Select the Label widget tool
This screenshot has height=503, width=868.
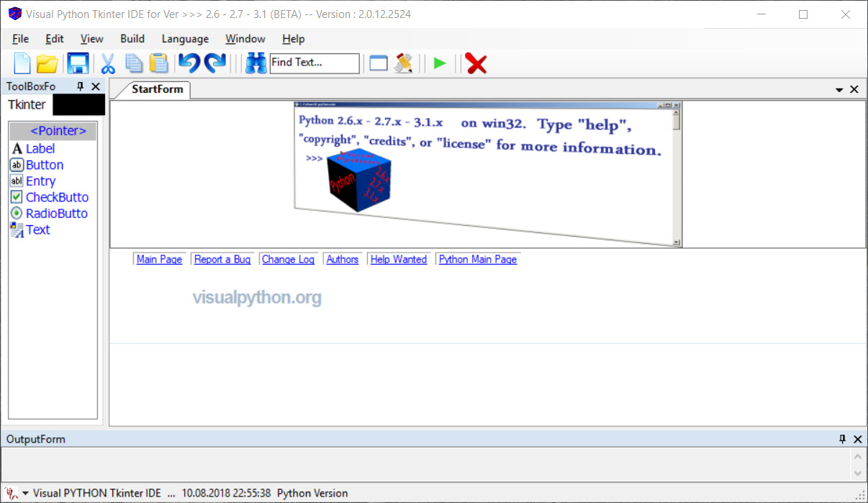coord(40,149)
